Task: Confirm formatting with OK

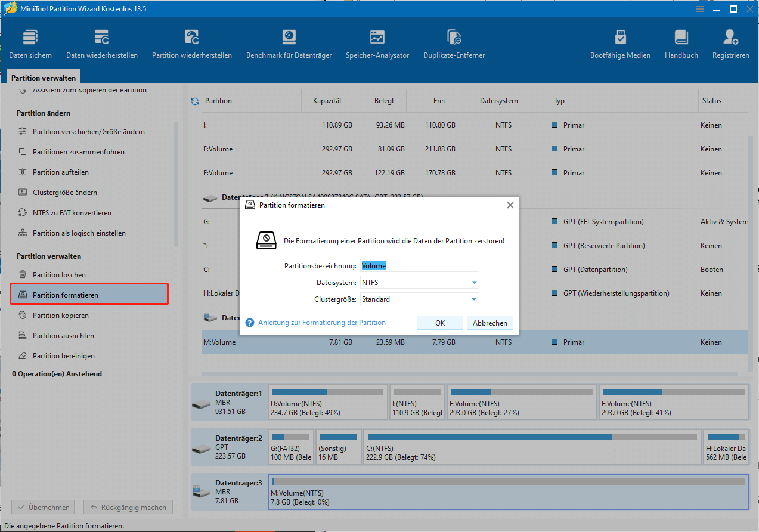Action: point(439,322)
